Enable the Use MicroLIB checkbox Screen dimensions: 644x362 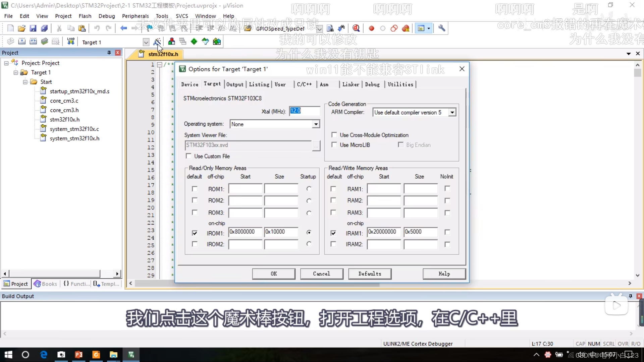coord(334,145)
